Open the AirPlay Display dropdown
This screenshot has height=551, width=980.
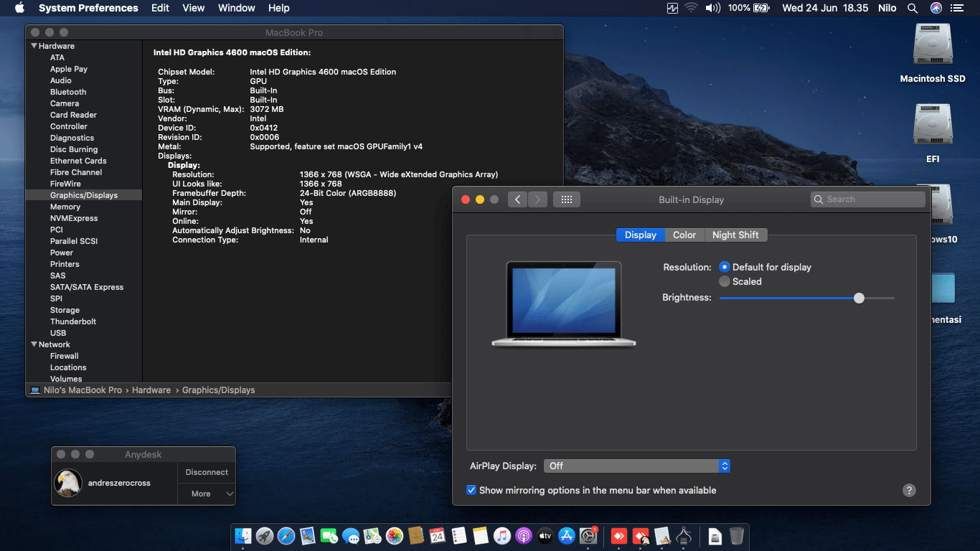click(637, 466)
